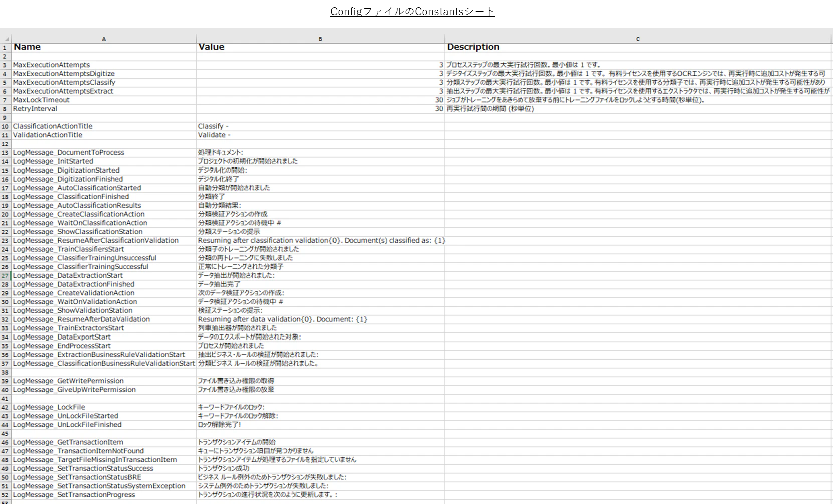The image size is (833, 504).
Task: Select LogMessage_DigitizationFinished cell
Action: [x=104, y=179]
